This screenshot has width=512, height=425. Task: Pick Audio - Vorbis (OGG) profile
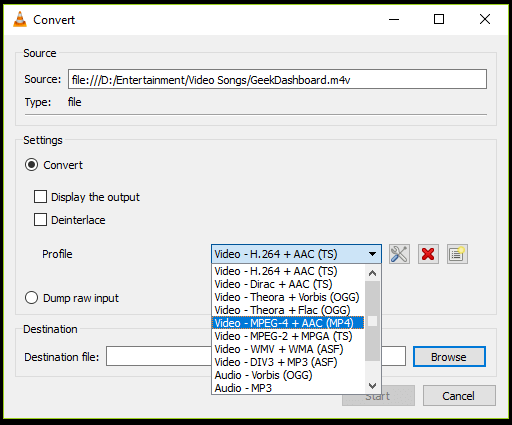tap(288, 375)
